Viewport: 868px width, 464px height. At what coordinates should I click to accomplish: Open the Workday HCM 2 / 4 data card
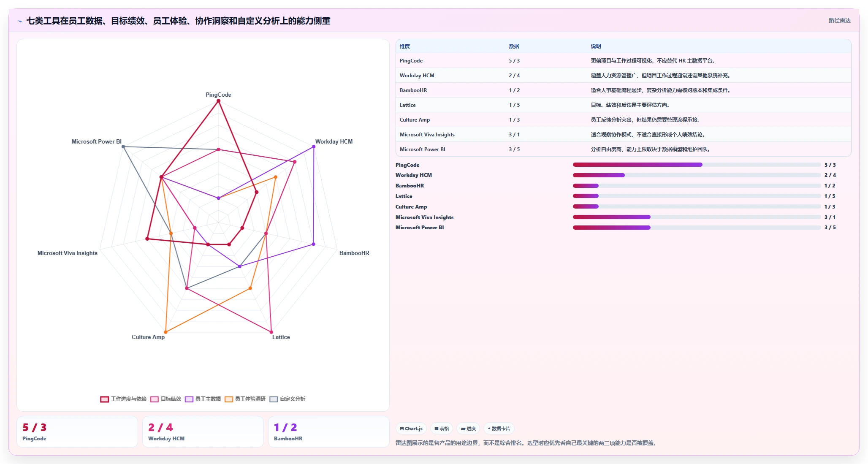click(x=203, y=431)
